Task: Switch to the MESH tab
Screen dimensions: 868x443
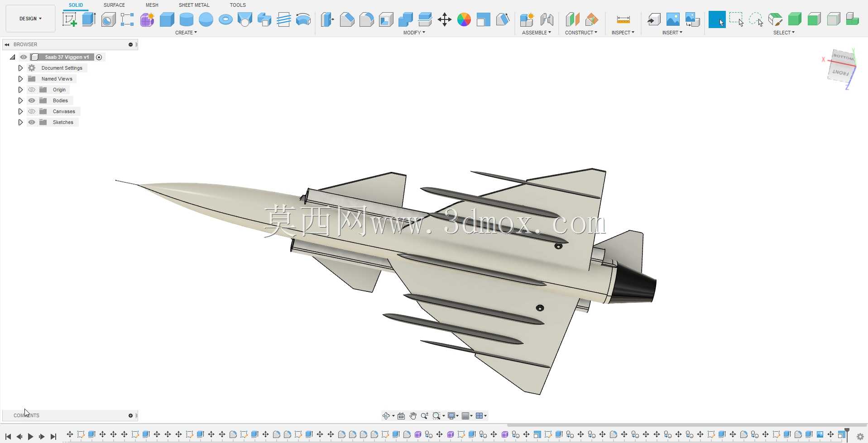Action: [152, 5]
